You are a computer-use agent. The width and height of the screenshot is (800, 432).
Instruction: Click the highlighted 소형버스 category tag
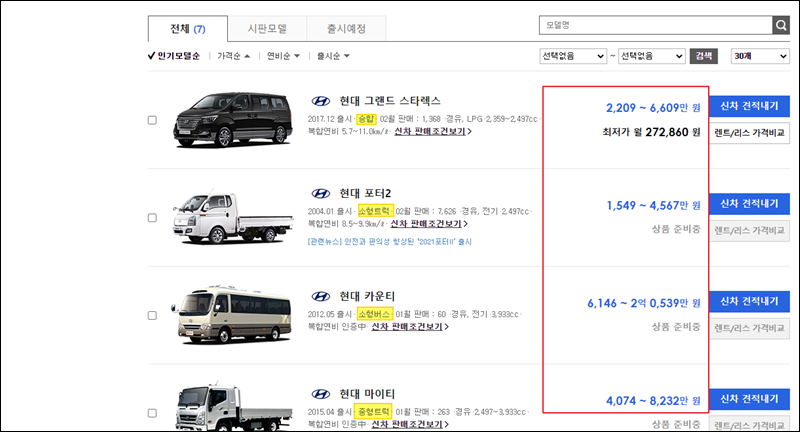[x=374, y=314]
